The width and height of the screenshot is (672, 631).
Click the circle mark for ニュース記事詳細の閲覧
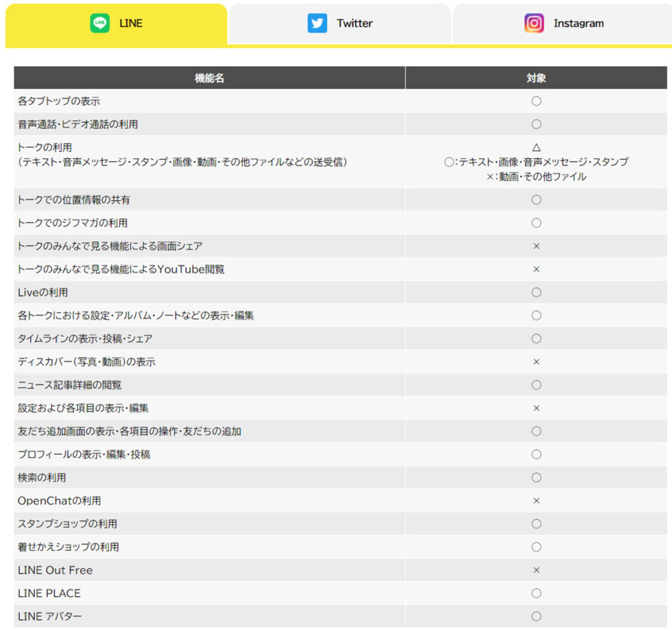coord(536,384)
